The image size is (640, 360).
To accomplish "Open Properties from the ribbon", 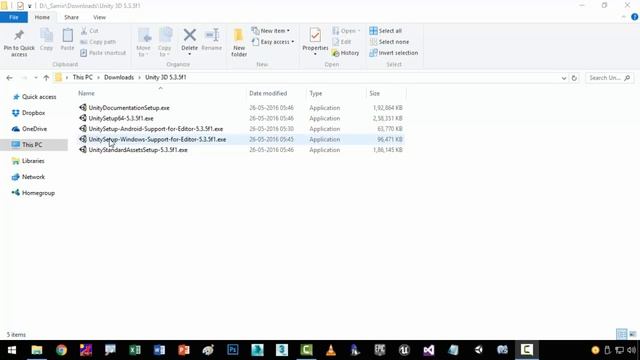I will click(315, 42).
